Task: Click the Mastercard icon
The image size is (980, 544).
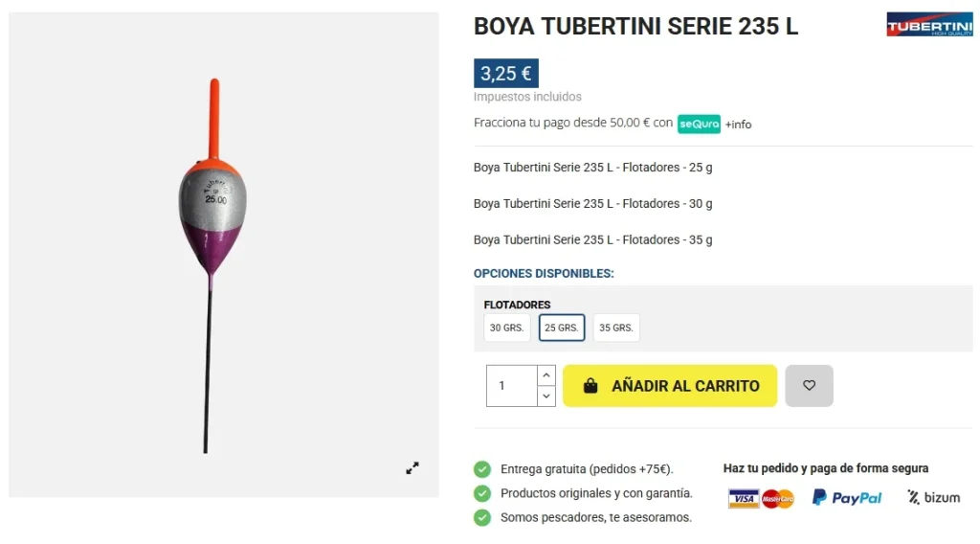Action: 778,498
